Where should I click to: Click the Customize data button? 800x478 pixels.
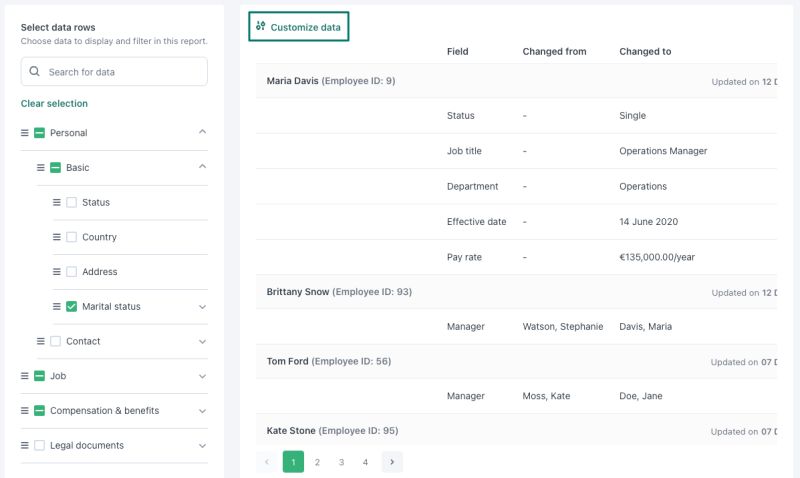point(298,27)
